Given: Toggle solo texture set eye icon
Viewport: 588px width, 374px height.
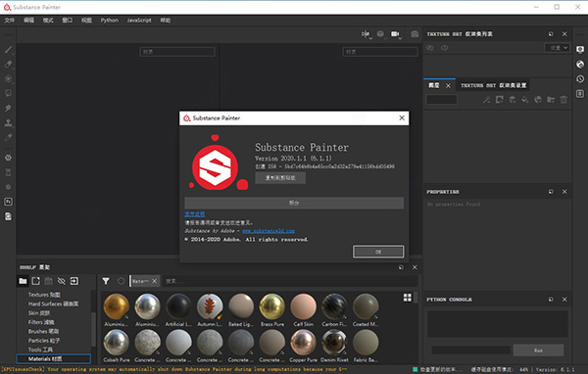Looking at the screenshot, I should pos(430,48).
